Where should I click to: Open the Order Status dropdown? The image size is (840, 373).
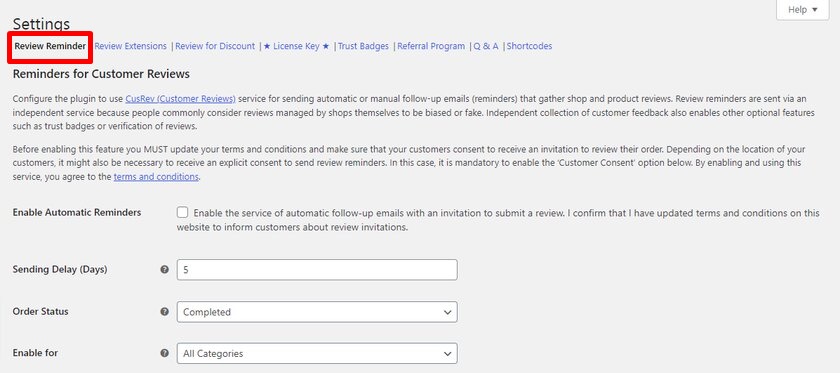click(x=317, y=312)
